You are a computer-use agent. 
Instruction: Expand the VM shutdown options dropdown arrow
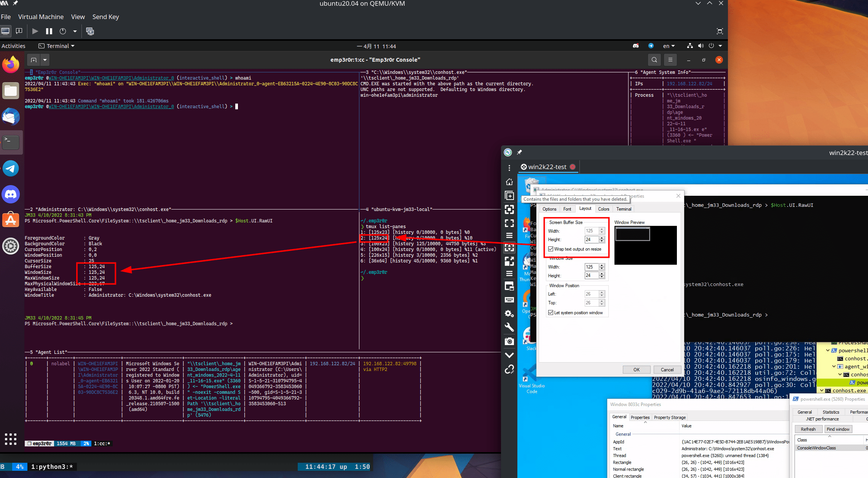click(75, 31)
